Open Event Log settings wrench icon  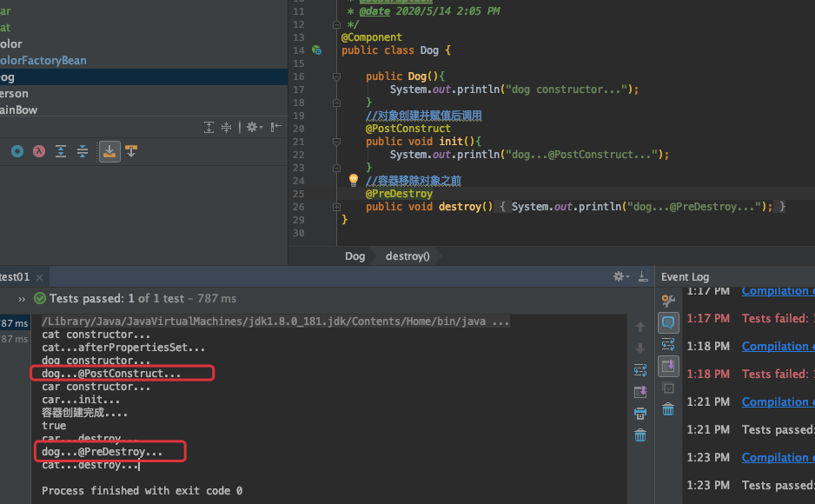pyautogui.click(x=668, y=301)
